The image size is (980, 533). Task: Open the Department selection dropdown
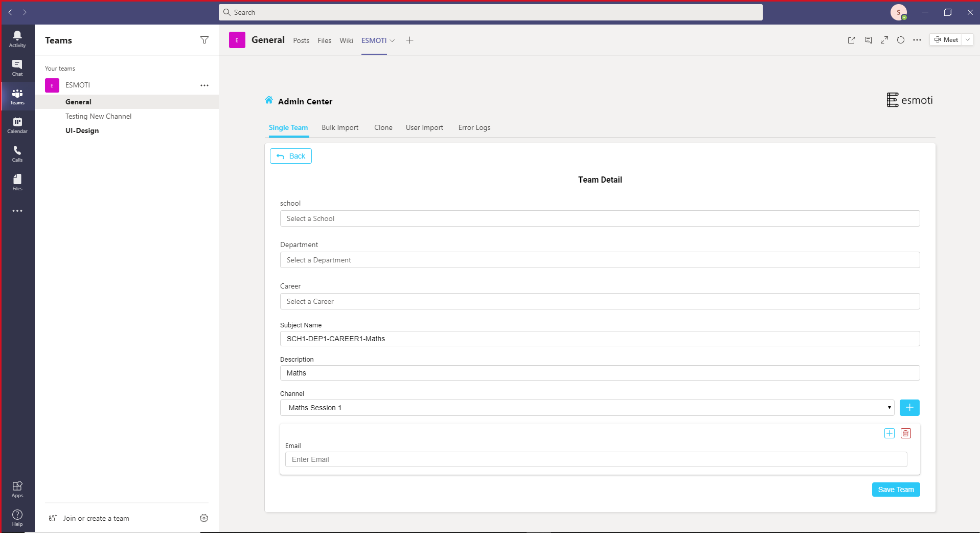[600, 260]
